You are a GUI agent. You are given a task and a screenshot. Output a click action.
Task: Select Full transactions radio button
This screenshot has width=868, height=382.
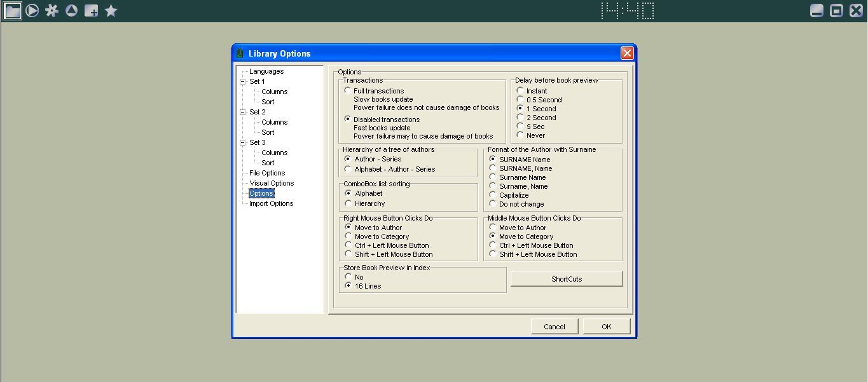(x=348, y=90)
